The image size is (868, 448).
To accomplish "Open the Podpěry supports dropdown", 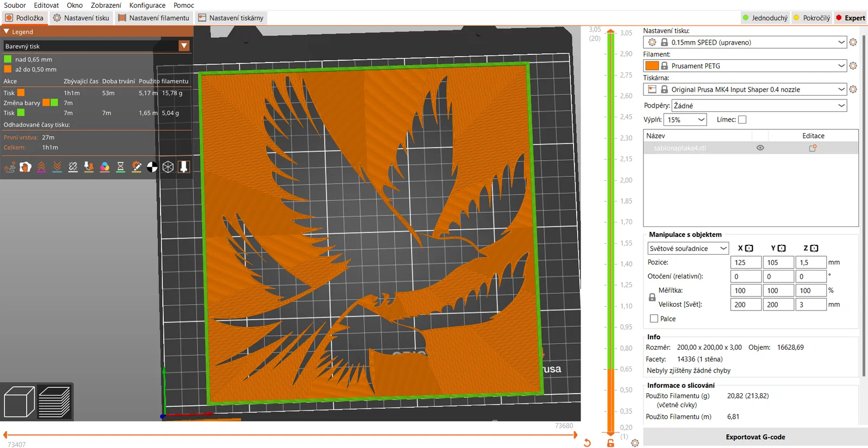I will tap(759, 105).
